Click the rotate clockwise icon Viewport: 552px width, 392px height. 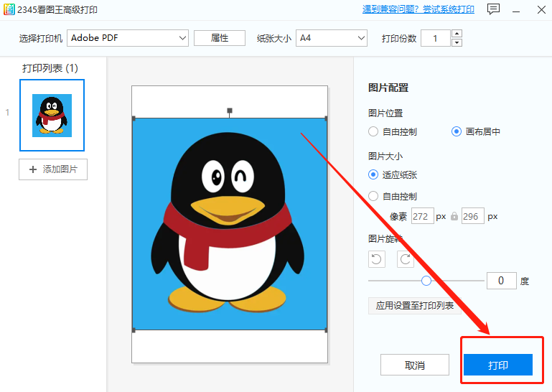[x=406, y=260]
